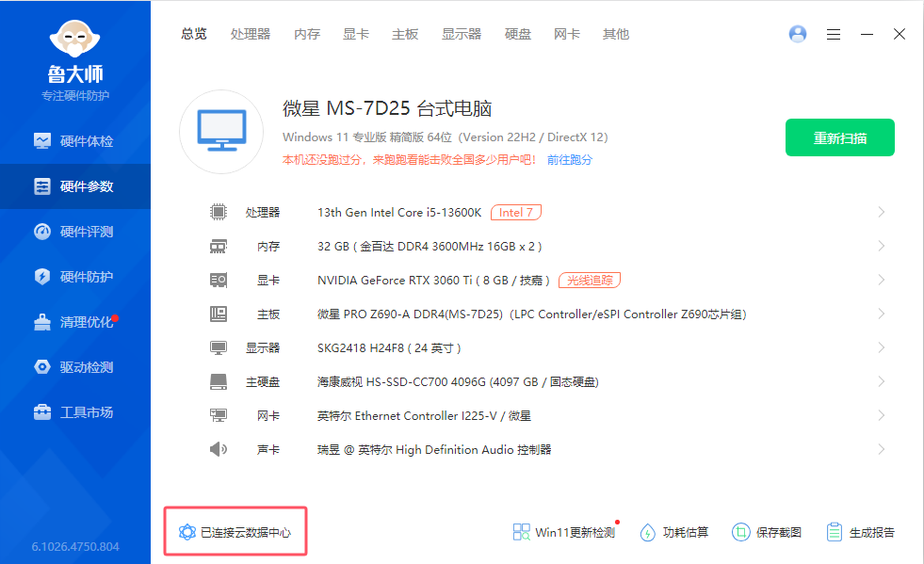This screenshot has height=564, width=924.
Task: Click 13th Gen Intel Core i5-13600K text
Action: (399, 213)
